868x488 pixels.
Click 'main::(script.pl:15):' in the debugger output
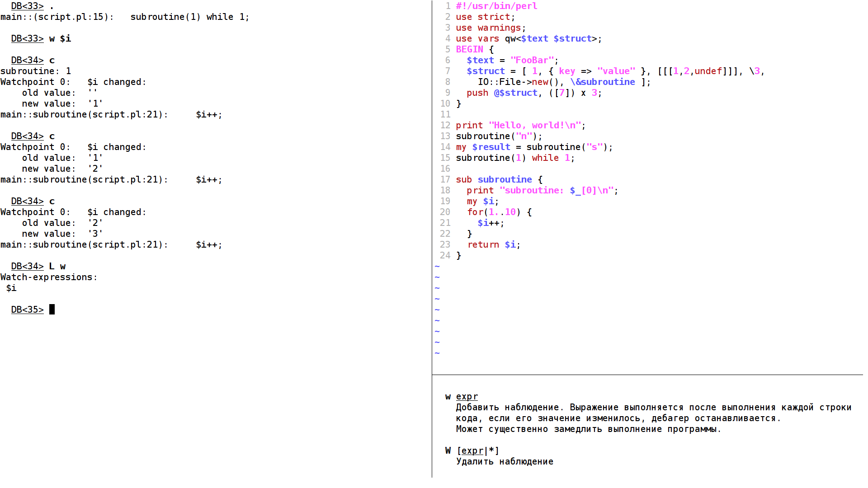coord(57,17)
